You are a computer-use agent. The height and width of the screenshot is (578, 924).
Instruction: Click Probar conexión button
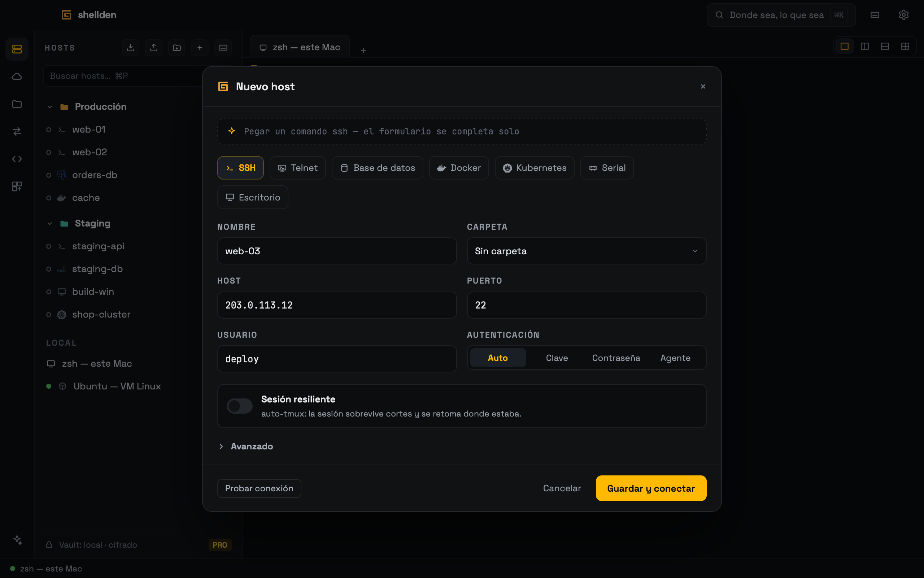(x=259, y=488)
